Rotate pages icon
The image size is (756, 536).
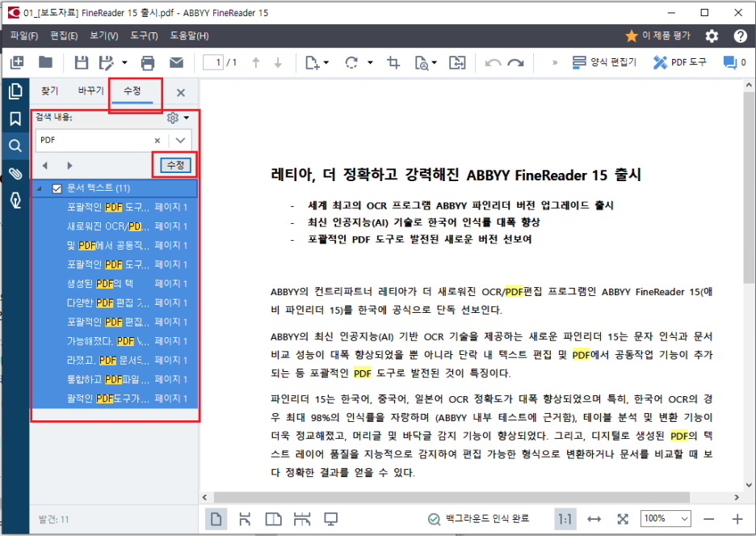pyautogui.click(x=352, y=62)
